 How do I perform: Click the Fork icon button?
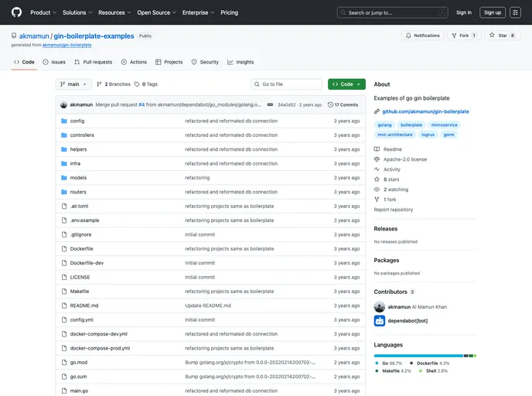(x=454, y=36)
